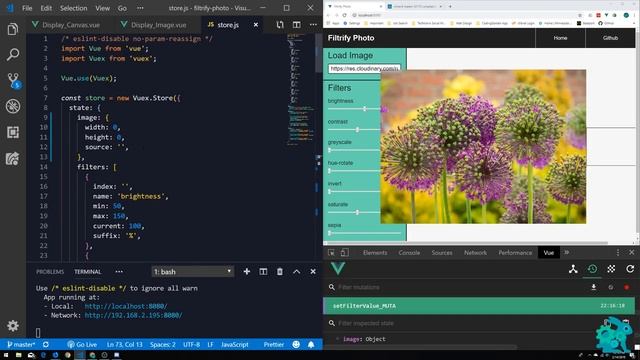The image size is (640, 360).
Task: Commit all mutations with download icon
Action: tap(593, 287)
